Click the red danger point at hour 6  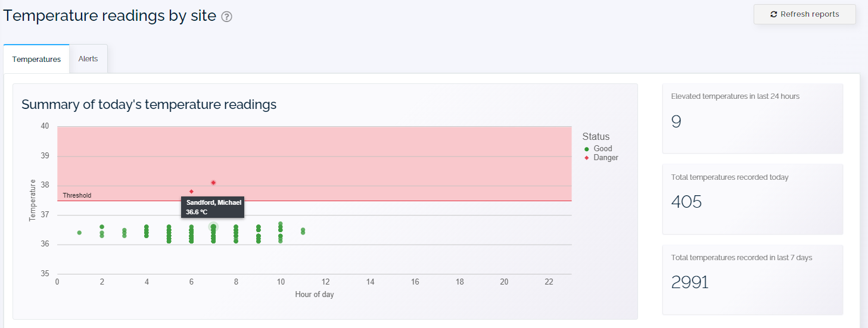coord(191,192)
